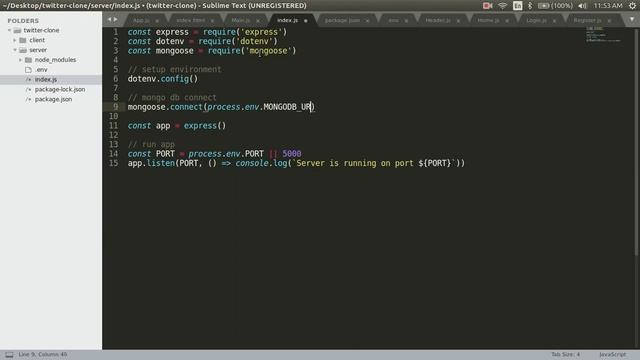Open the Wi-Fi network menu
This screenshot has width=640, height=360.
[503, 6]
